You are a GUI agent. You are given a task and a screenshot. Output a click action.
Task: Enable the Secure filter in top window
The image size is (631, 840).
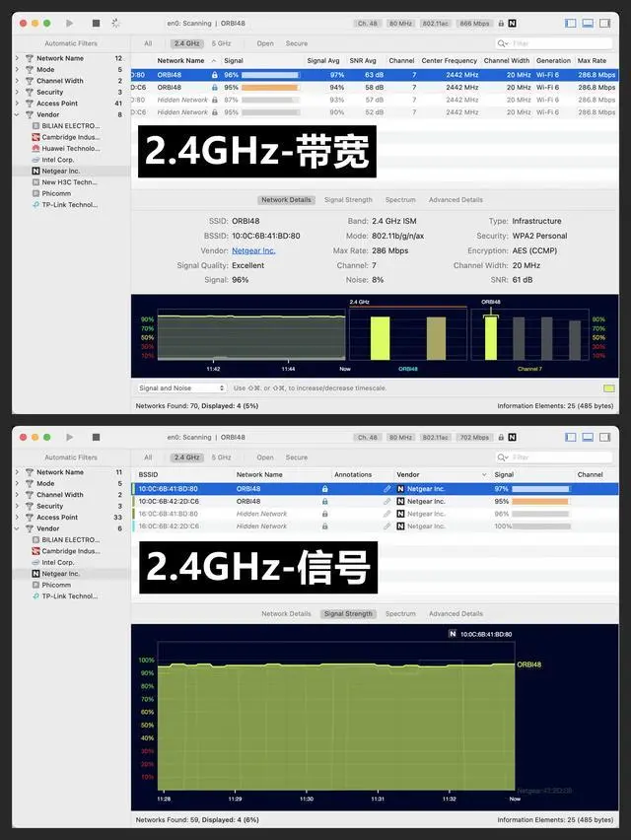coord(297,43)
